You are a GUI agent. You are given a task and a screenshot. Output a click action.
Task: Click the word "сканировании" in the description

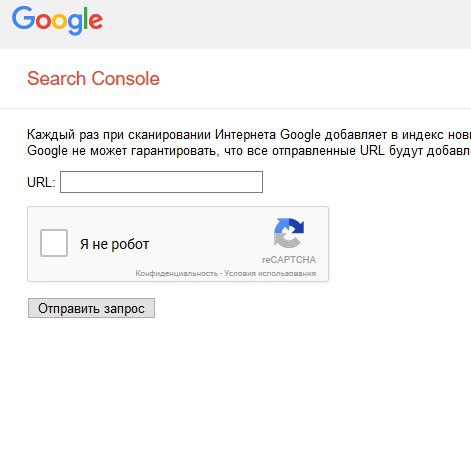(169, 135)
